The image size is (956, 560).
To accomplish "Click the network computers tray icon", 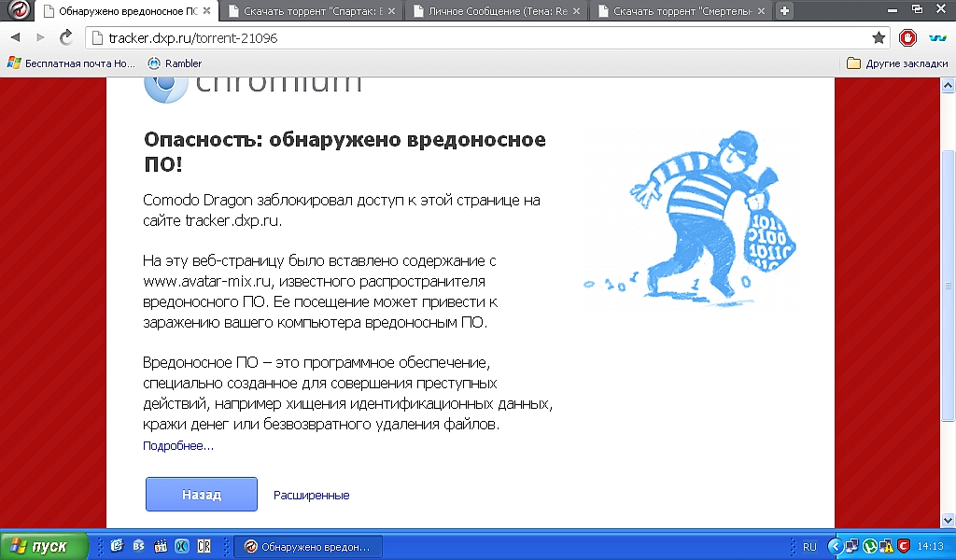I will pyautogui.click(x=851, y=547).
